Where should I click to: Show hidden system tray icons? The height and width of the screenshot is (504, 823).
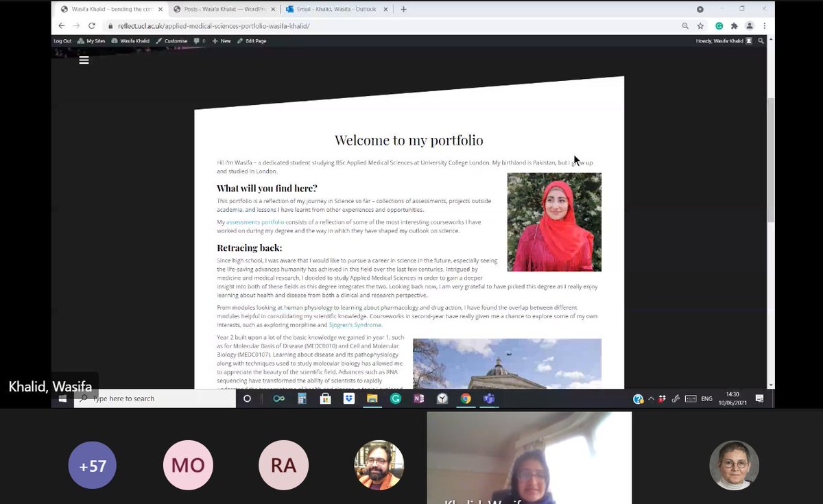pos(650,398)
